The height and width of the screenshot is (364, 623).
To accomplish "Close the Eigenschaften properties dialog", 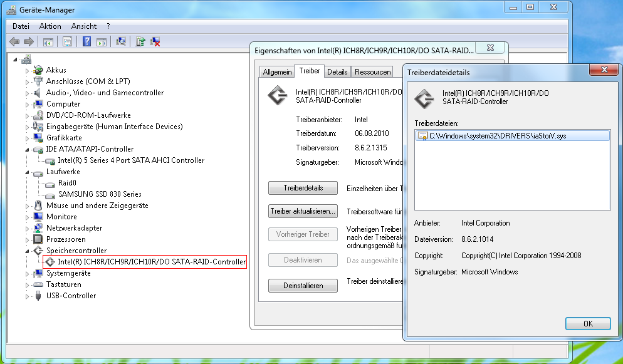I will 490,48.
